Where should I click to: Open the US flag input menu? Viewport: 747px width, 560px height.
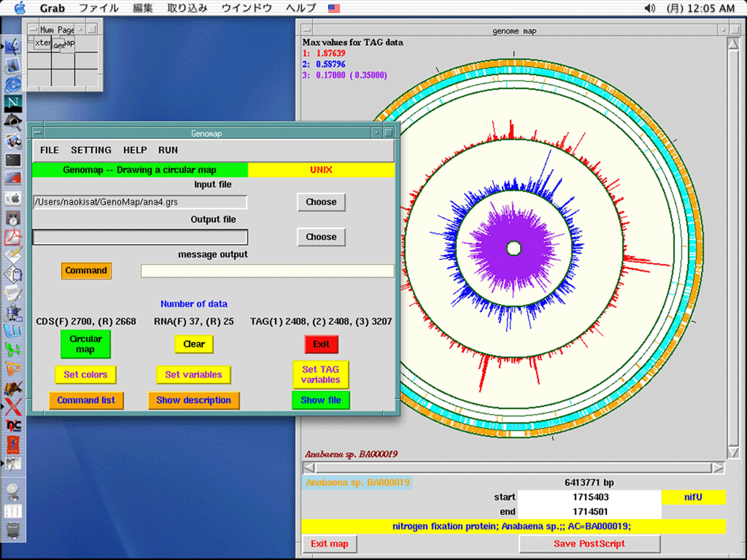334,8
